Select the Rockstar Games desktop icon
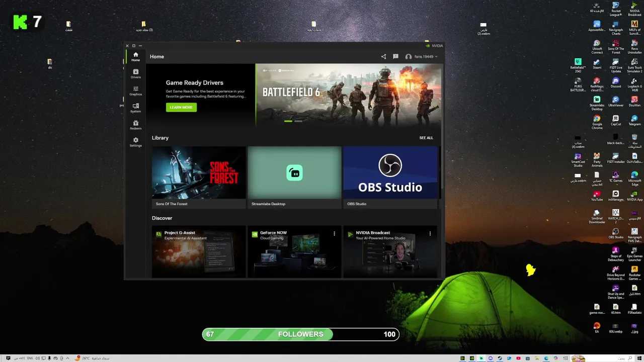The width and height of the screenshot is (644, 362). [634, 273]
